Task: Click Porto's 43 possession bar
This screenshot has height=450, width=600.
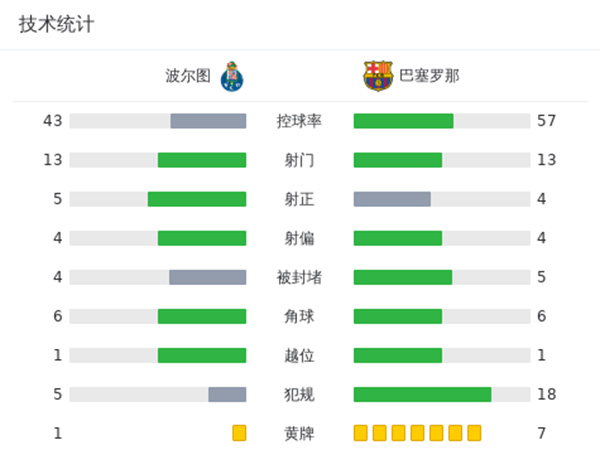Action: [208, 121]
